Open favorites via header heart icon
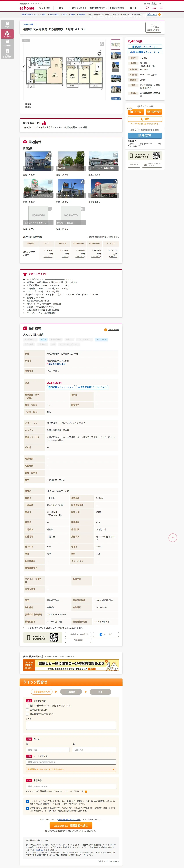184x868 pixels. point(147,8)
